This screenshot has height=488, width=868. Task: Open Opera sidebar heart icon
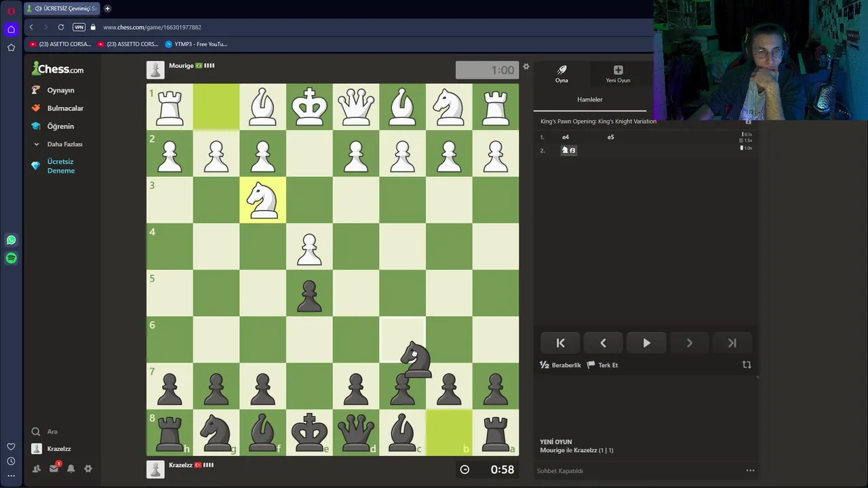point(11,447)
